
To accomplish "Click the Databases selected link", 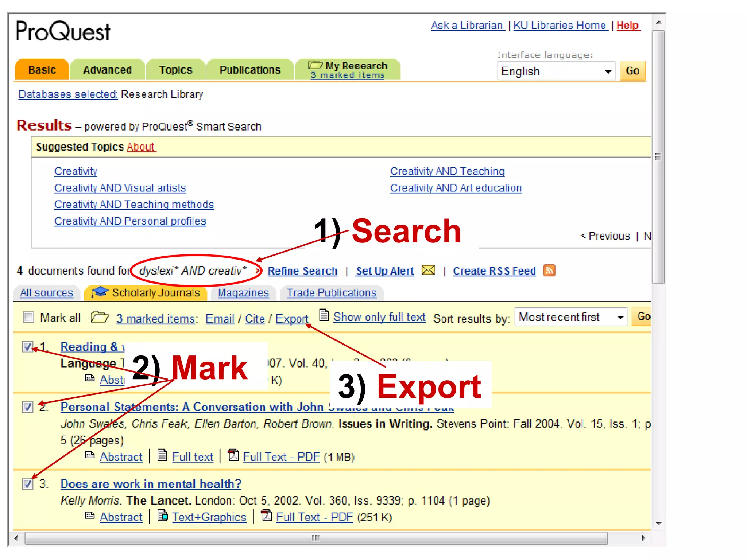I will pyautogui.click(x=68, y=94).
